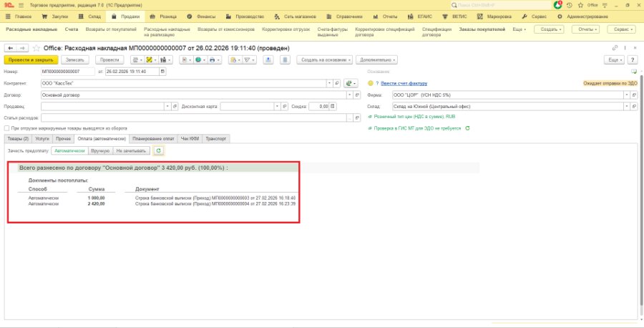Open the calendar picker next to date field
Screen dimensions: 644x328
[x=162, y=72]
